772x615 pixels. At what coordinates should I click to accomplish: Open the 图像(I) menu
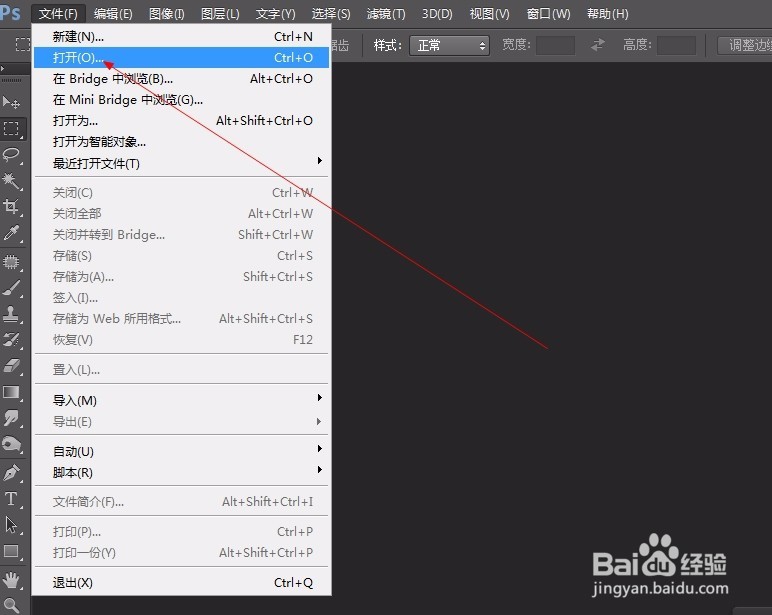click(166, 14)
